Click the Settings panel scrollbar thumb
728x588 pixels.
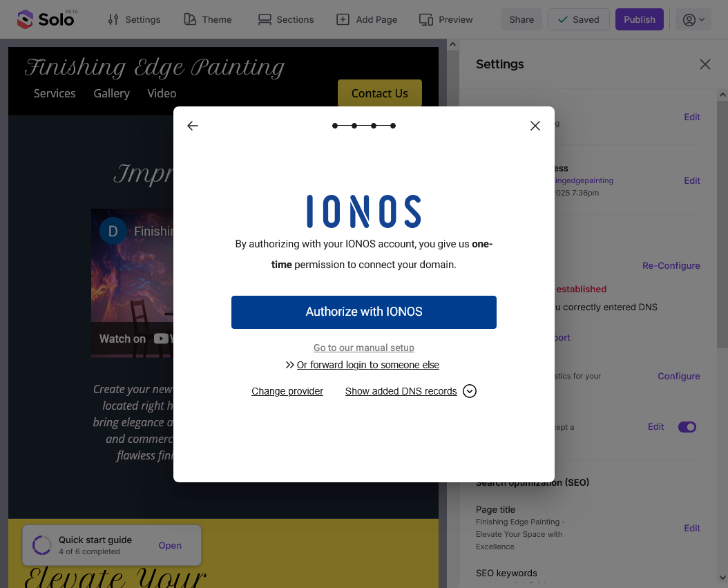[x=722, y=225]
